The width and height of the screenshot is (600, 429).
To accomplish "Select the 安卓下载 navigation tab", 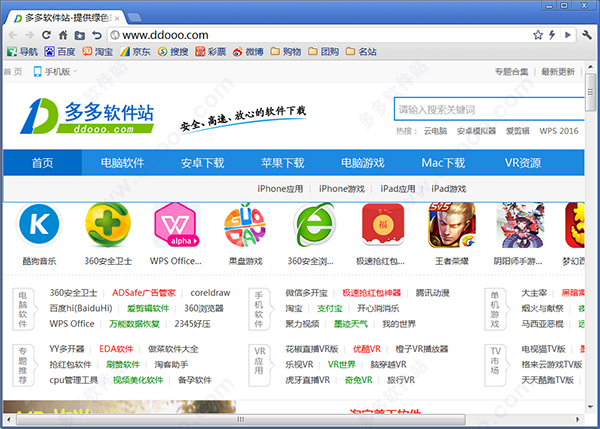I will (203, 163).
